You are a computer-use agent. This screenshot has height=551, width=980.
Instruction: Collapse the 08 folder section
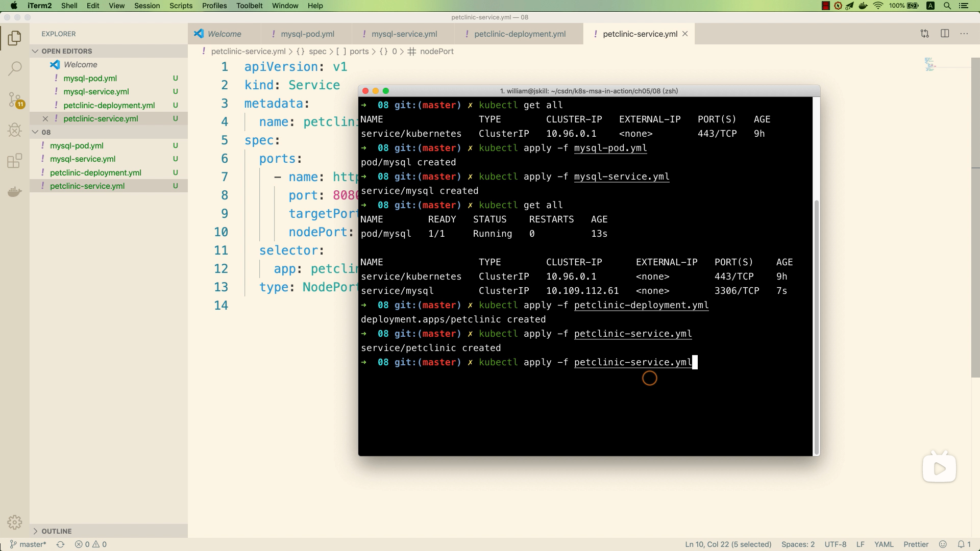[109, 132]
